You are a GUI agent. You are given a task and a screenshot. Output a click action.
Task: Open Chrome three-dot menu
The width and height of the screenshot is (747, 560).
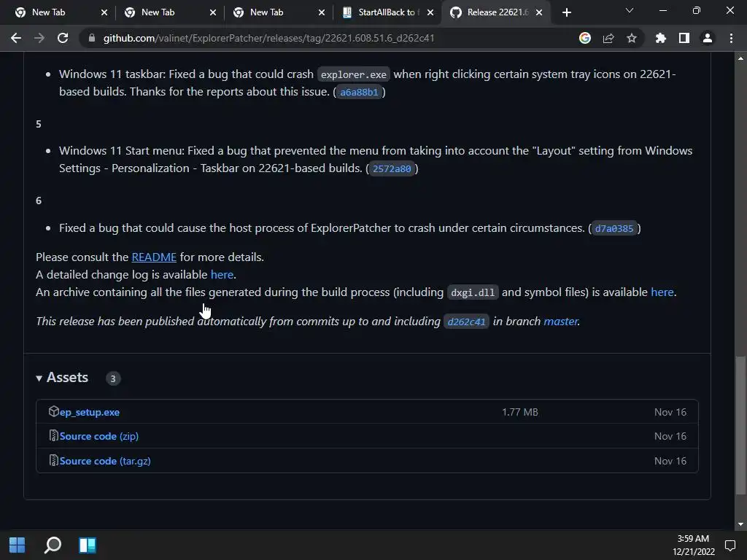click(x=731, y=38)
